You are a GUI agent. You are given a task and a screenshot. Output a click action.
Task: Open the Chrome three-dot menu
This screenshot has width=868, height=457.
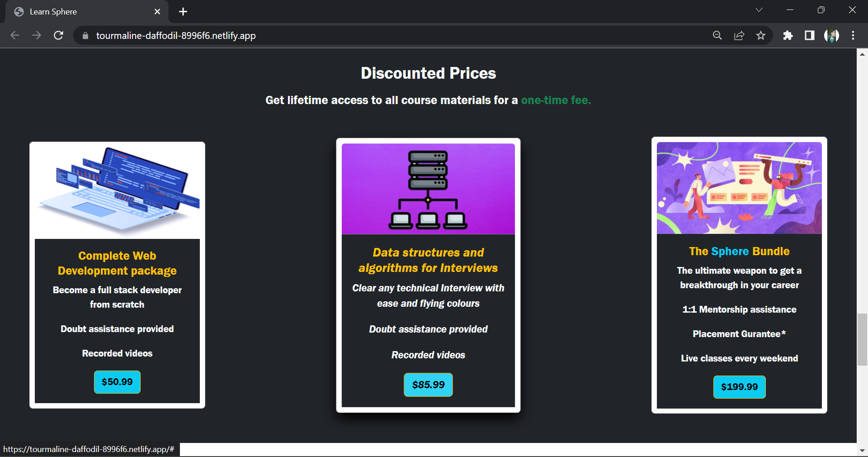854,35
